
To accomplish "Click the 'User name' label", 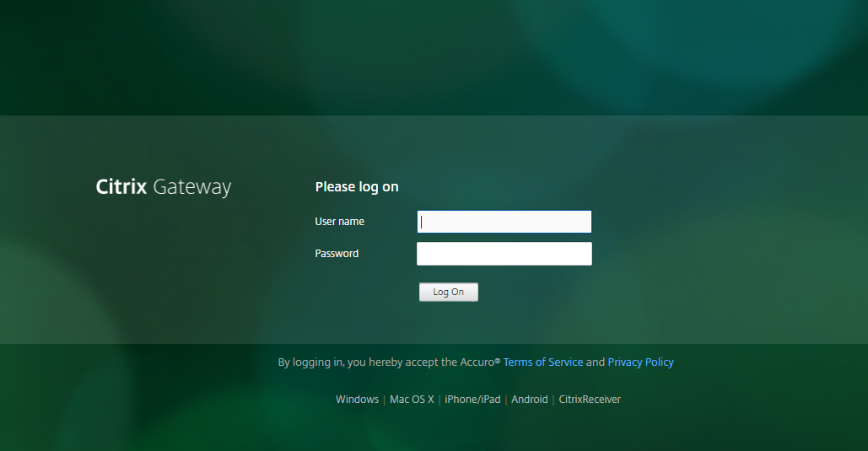I will coord(339,222).
